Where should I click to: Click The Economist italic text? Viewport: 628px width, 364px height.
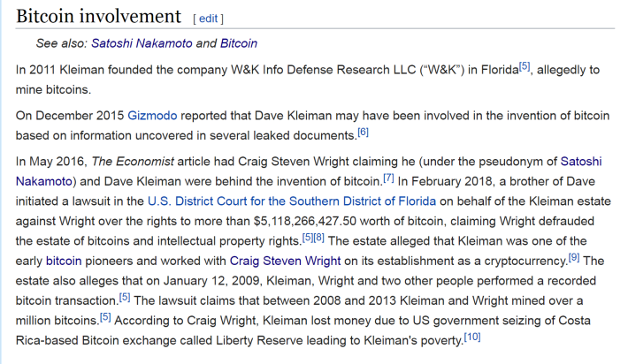[133, 161]
